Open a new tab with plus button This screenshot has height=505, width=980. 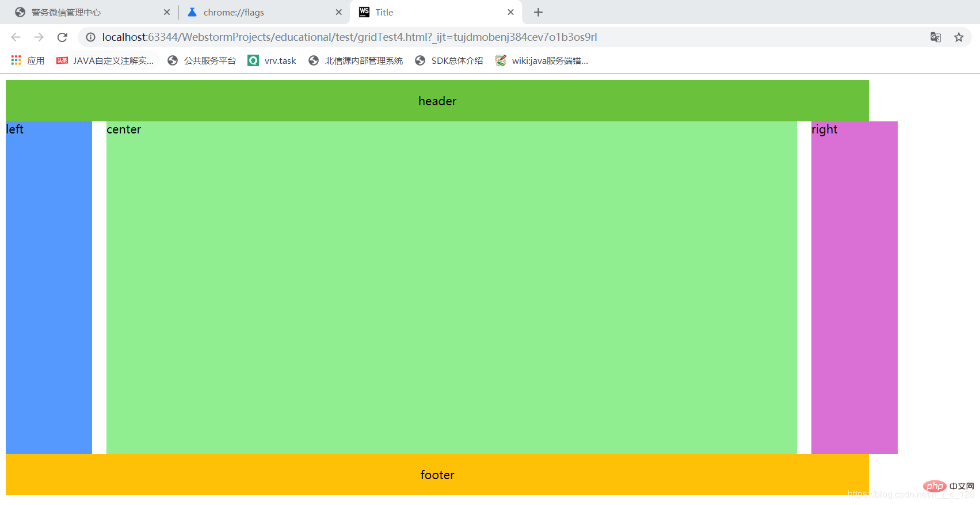(x=539, y=12)
